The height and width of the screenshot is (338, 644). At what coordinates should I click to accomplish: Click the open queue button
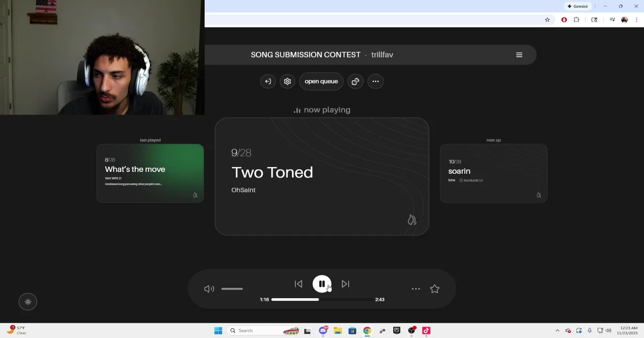pos(321,81)
